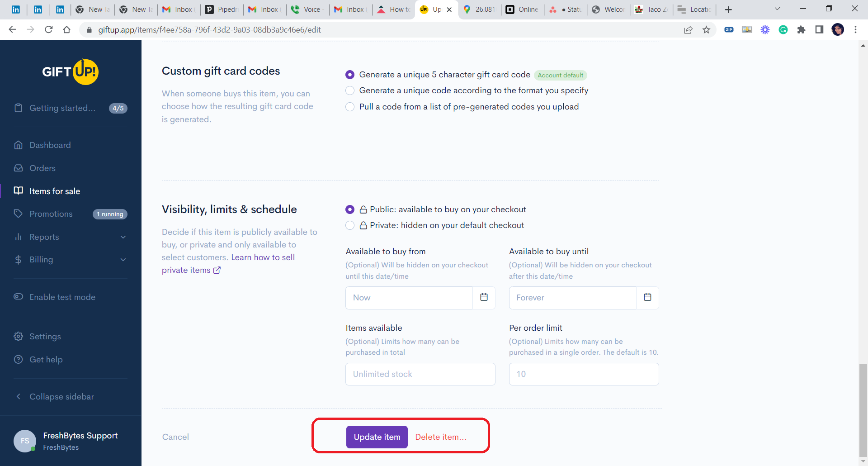
Task: Open Orders from the sidebar
Action: pyautogui.click(x=42, y=168)
